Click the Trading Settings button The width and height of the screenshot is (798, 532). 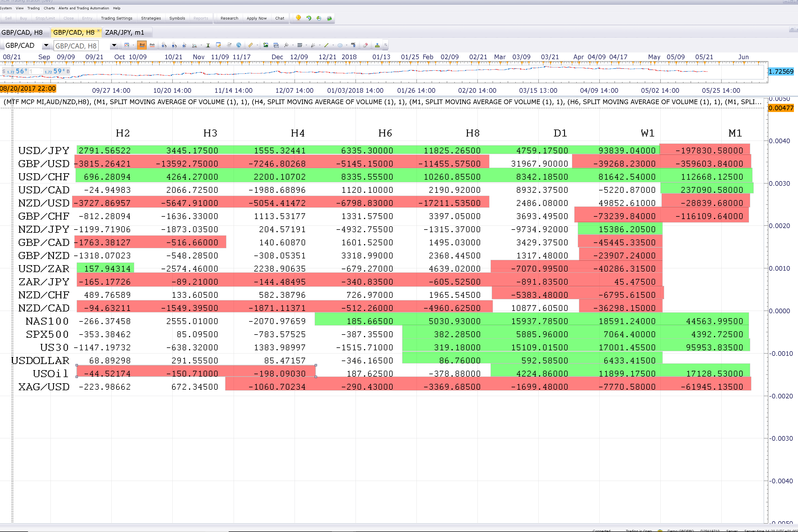pos(116,18)
